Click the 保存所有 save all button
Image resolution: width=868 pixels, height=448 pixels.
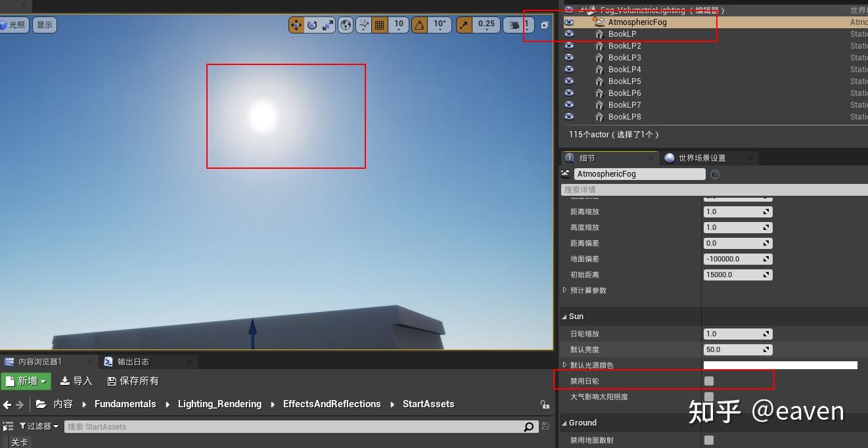(133, 381)
